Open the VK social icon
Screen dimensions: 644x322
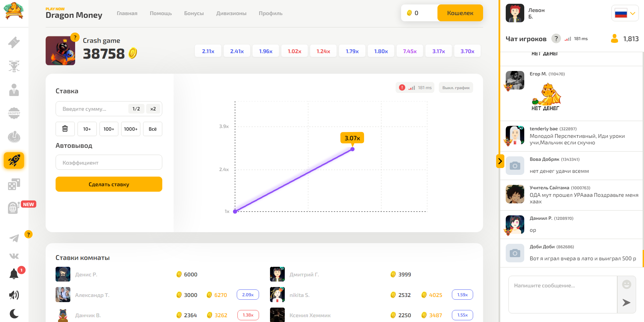coord(14,256)
